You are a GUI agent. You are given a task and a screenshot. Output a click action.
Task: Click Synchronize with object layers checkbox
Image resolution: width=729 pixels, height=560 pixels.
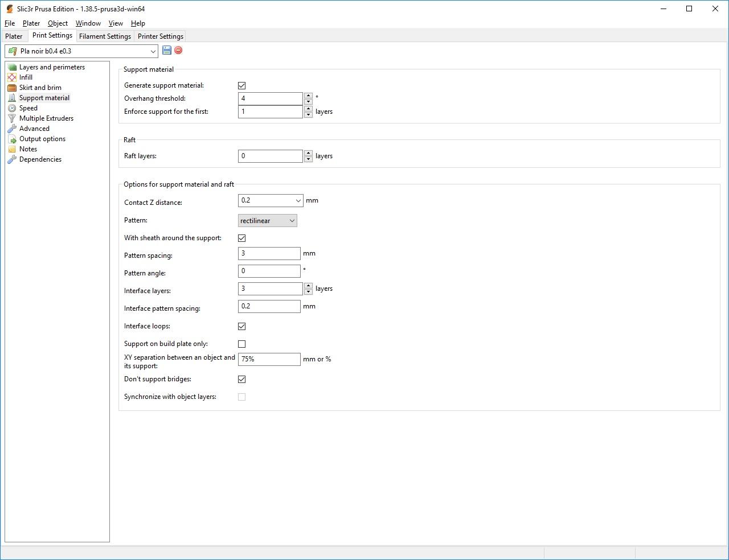pos(241,397)
